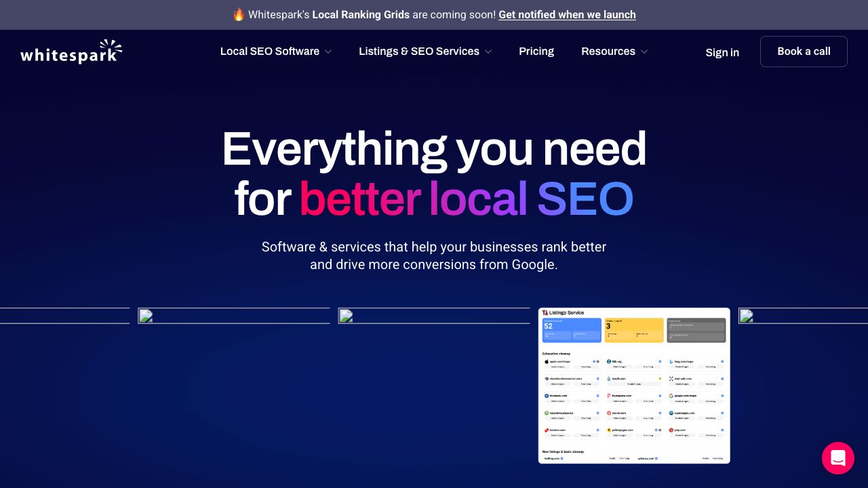868x488 pixels.
Task: Click Sign in in the header
Action: tap(722, 52)
